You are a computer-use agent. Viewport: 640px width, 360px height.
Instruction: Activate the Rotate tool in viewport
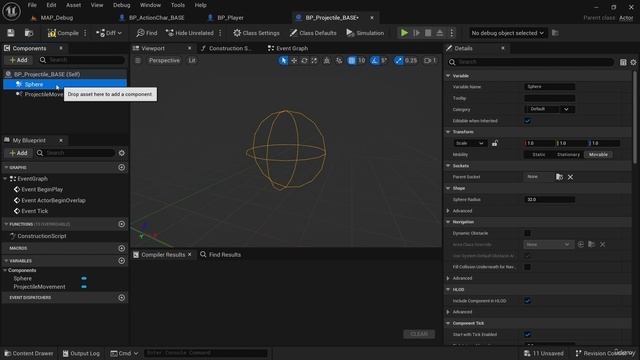click(304, 60)
